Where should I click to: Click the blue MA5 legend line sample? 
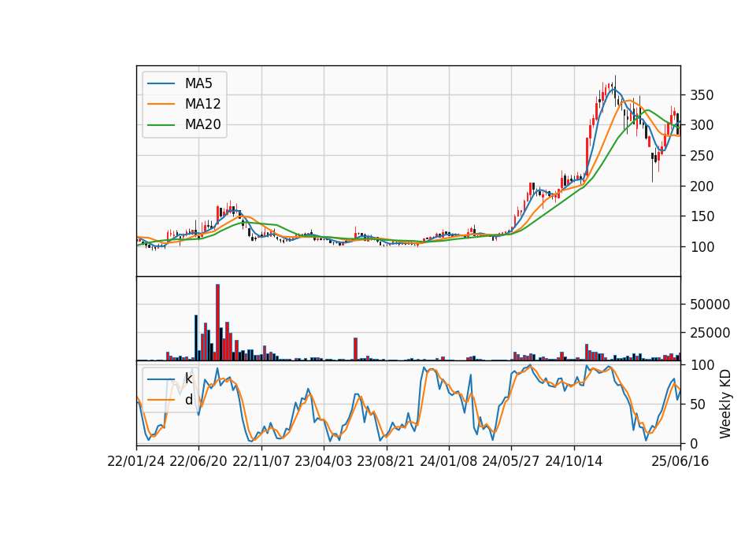click(x=161, y=83)
